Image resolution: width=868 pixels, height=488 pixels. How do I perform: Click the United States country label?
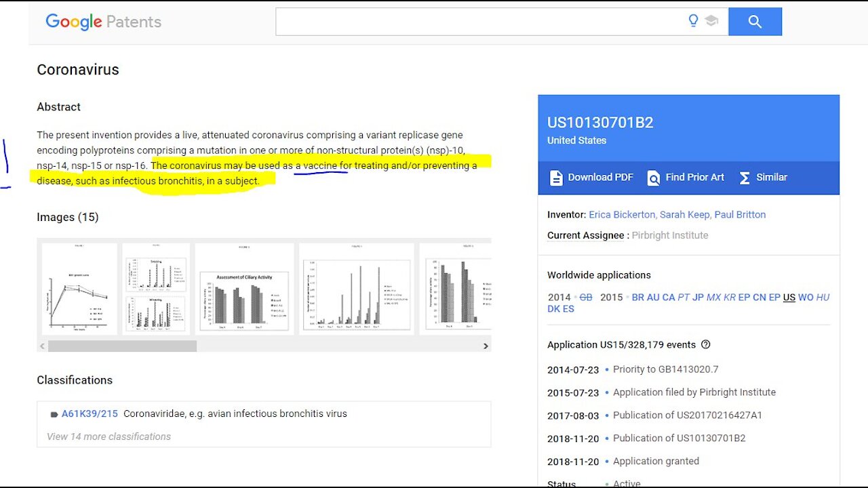click(577, 140)
